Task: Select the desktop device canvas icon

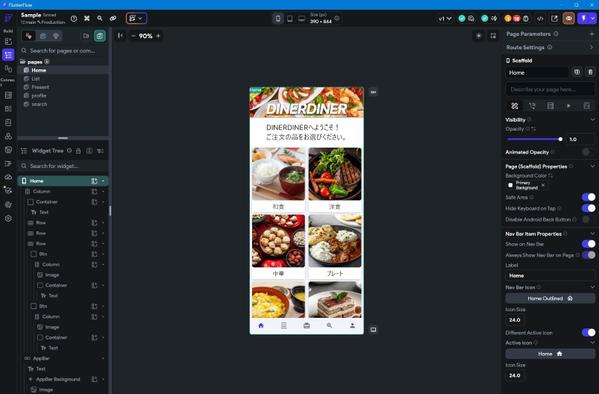Action: tap(301, 18)
